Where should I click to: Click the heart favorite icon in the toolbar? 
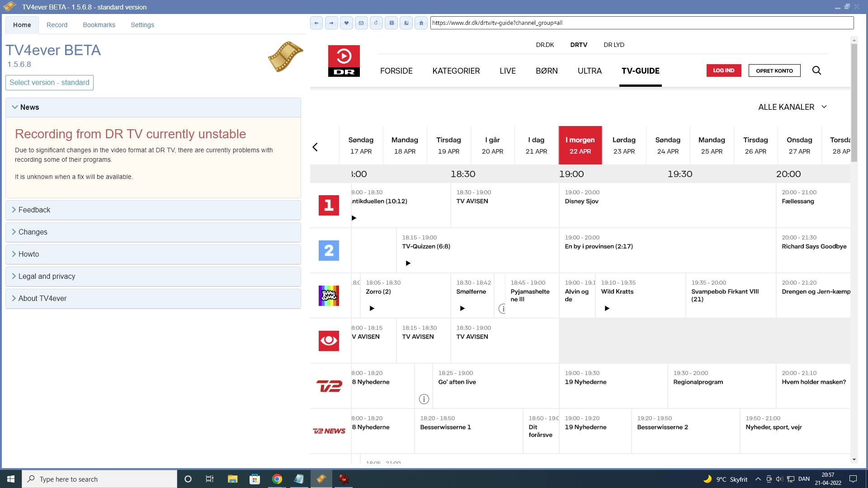346,23
